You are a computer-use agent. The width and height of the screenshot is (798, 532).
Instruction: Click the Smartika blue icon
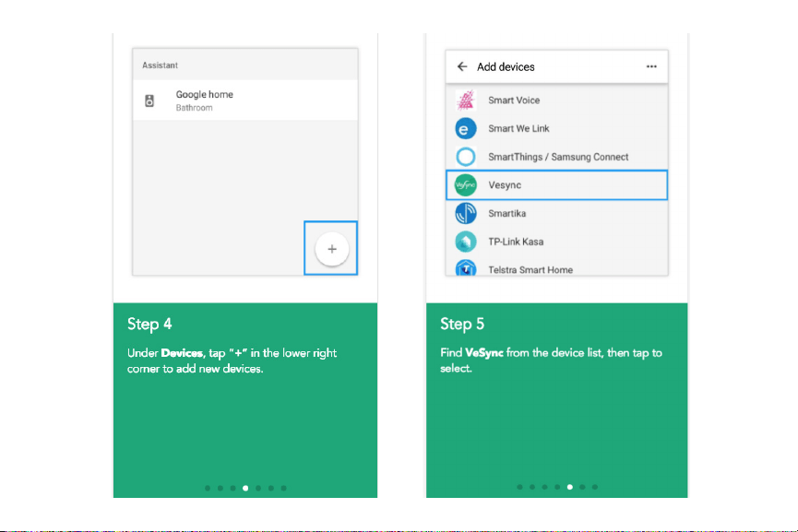466,213
